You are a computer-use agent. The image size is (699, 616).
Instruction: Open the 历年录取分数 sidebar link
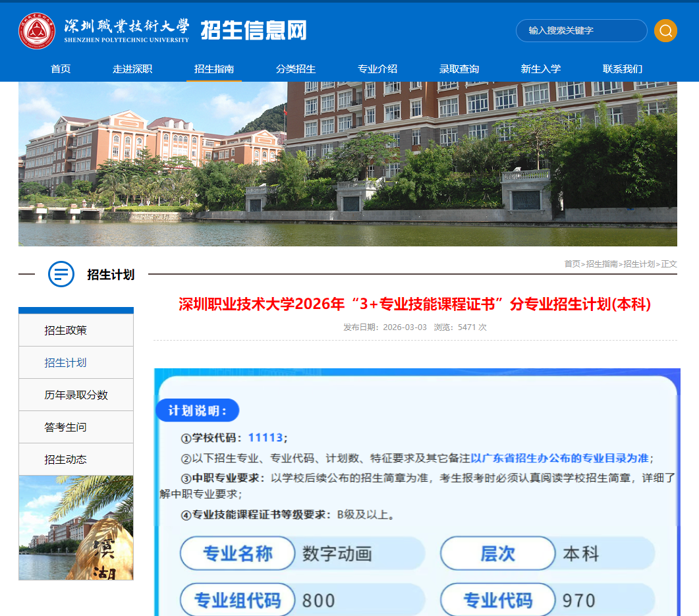(75, 395)
